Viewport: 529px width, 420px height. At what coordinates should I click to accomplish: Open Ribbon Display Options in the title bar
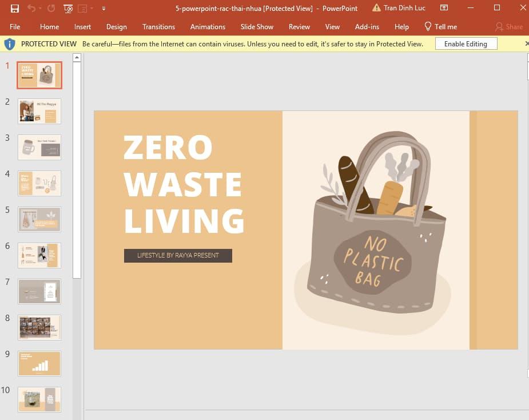coord(444,8)
